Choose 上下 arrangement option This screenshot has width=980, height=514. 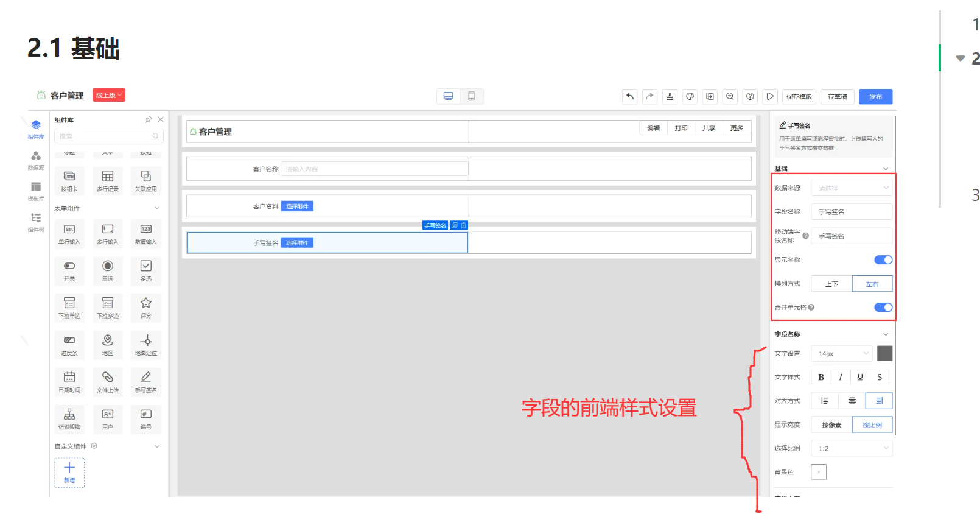[x=831, y=284]
